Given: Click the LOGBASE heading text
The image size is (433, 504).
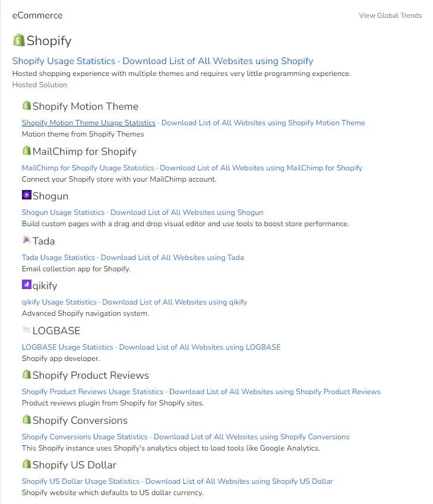Looking at the screenshot, I should pyautogui.click(x=56, y=331).
